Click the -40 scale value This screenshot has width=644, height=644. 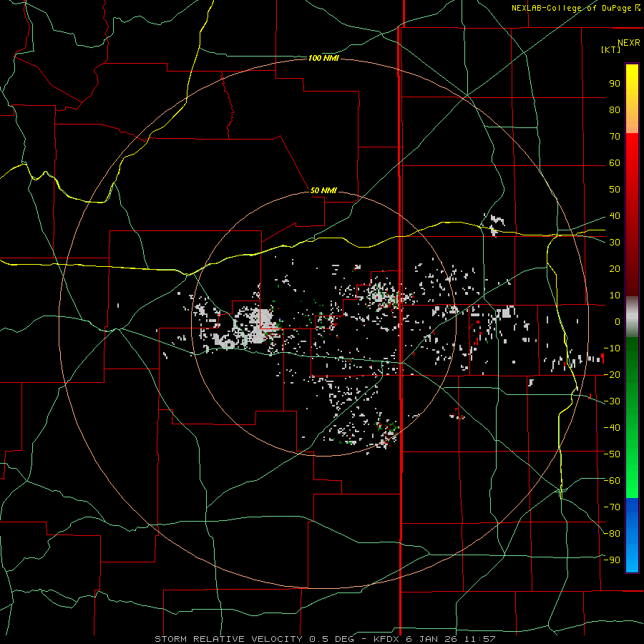[612, 428]
